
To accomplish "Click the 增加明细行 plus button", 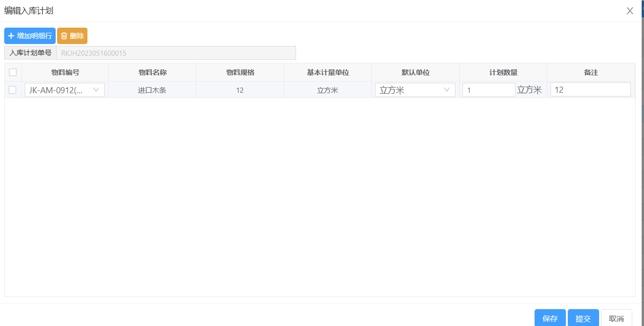I will [x=30, y=36].
